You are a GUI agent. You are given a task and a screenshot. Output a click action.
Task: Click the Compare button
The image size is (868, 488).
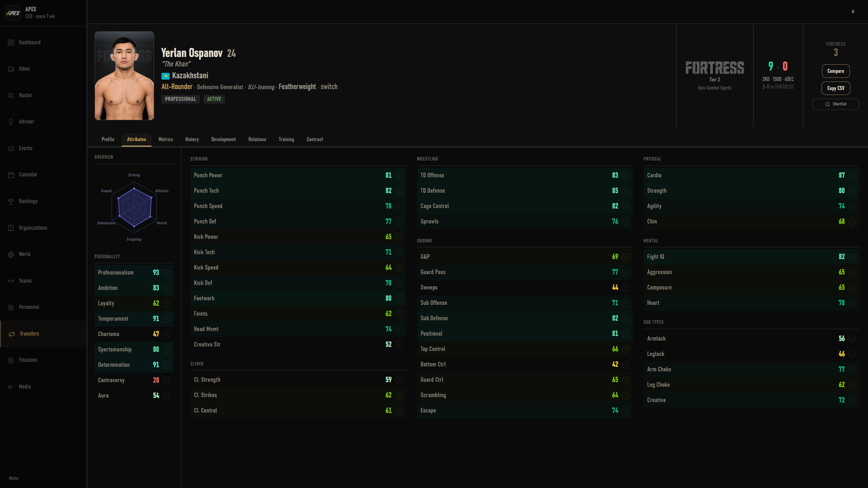(835, 71)
